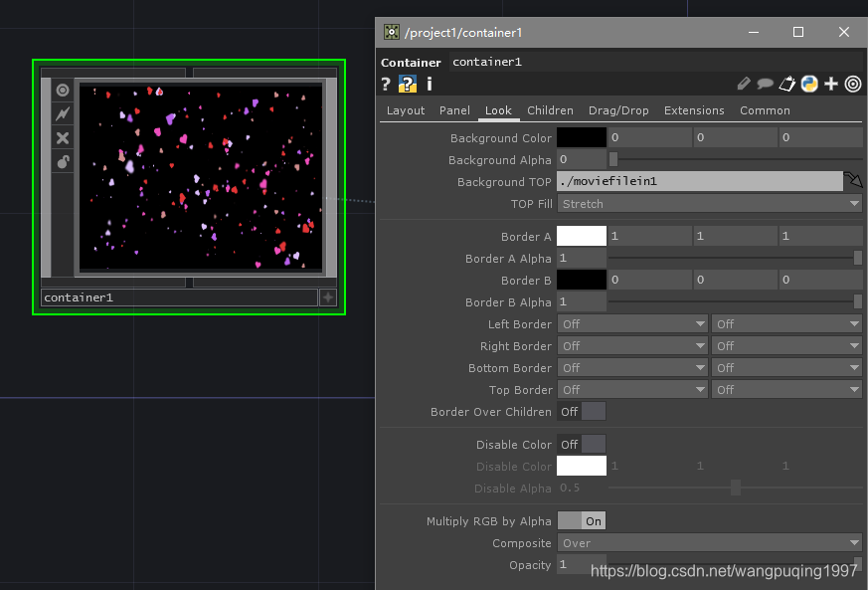Click the Composite parameter label
The height and width of the screenshot is (590, 868).
(521, 543)
